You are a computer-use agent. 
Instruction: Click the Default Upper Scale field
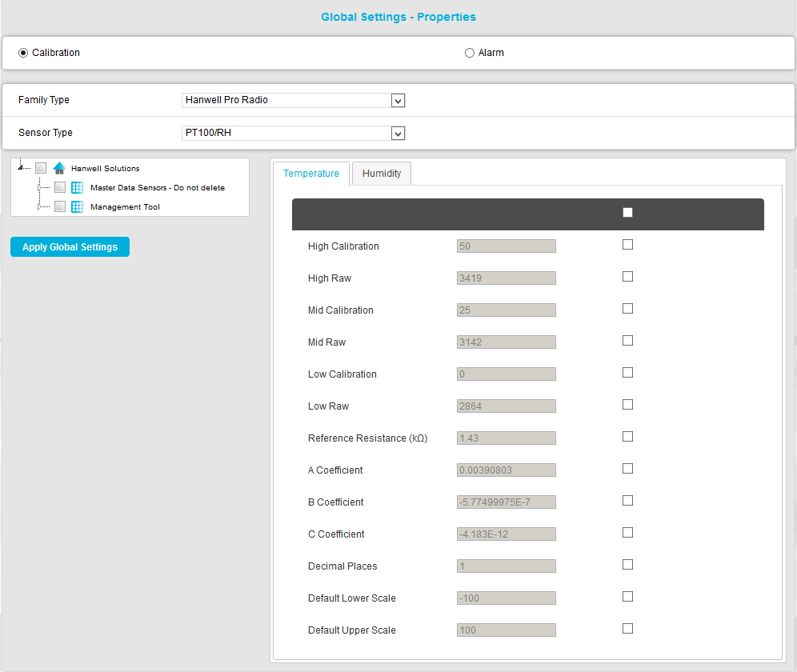(x=506, y=630)
